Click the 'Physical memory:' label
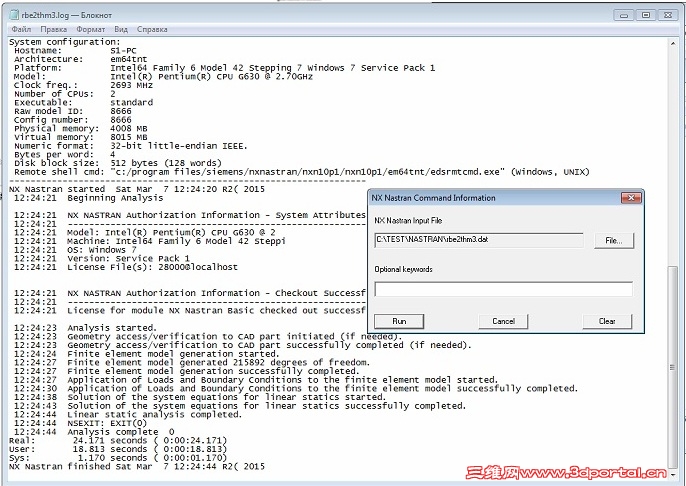This screenshot has height=486, width=686. [x=56, y=129]
